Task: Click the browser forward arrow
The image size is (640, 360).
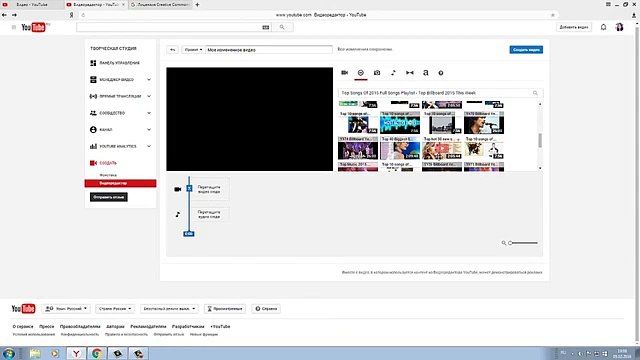Action: (14, 15)
